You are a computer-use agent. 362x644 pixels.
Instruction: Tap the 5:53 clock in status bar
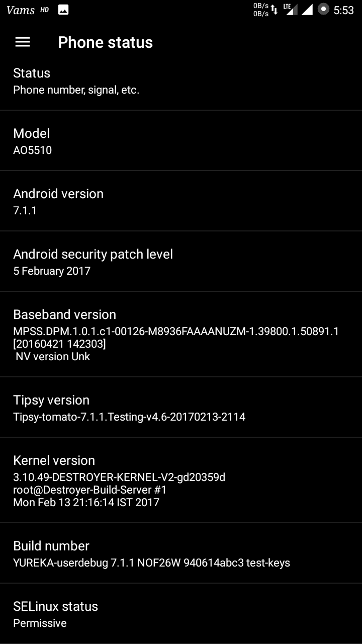344,10
